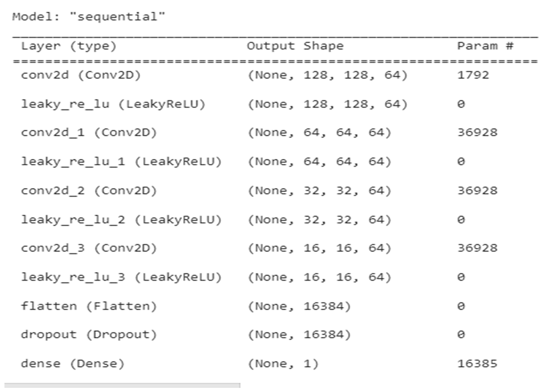The image size is (545, 392).
Task: Select the conv2d_2 (Conv2D) layer name
Action: 89,191
